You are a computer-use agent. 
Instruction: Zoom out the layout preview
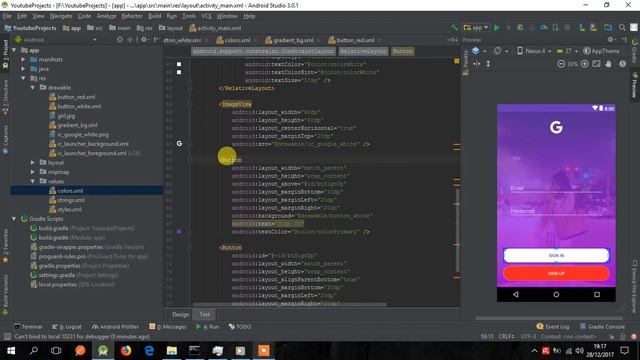pos(561,64)
